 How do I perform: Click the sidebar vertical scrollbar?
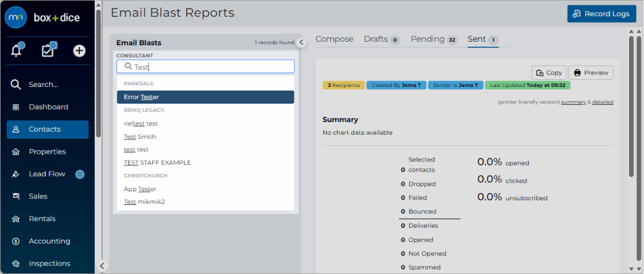pyautogui.click(x=98, y=73)
